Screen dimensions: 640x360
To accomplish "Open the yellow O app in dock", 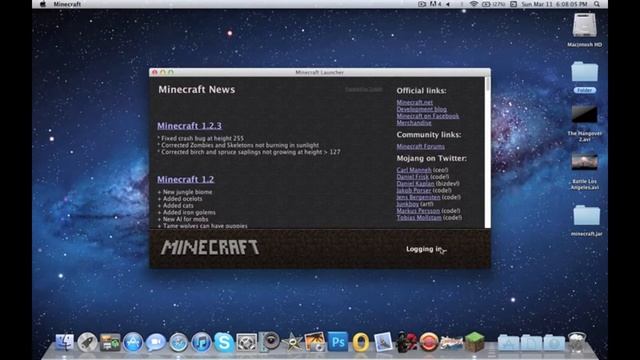I will [361, 342].
